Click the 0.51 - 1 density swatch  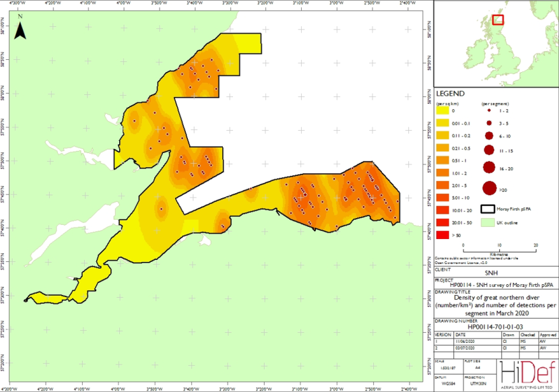pos(442,160)
